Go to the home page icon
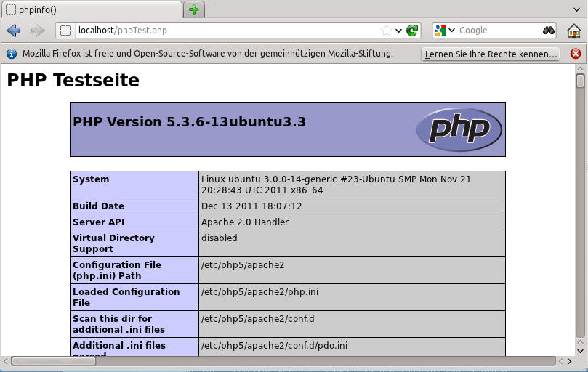588x372 pixels. click(573, 31)
